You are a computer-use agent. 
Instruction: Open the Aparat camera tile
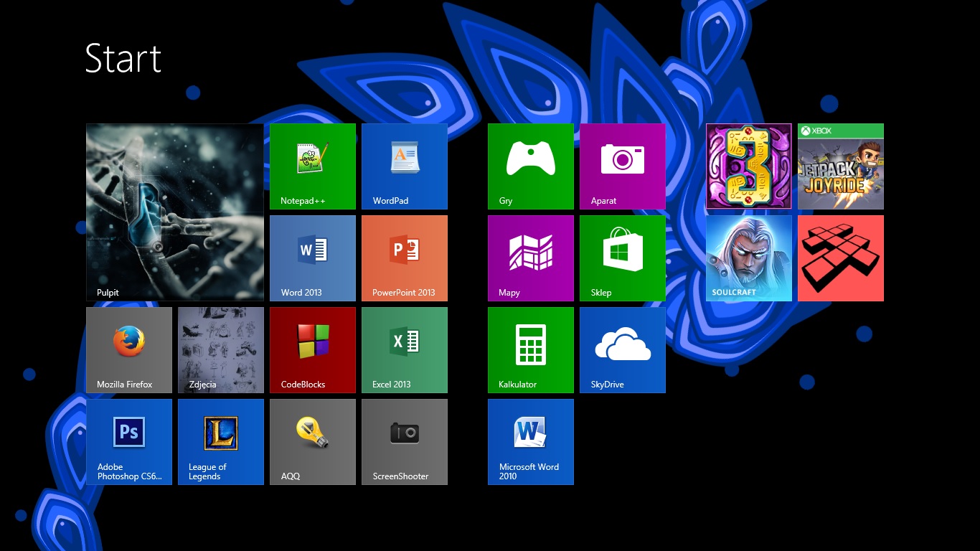tap(623, 166)
